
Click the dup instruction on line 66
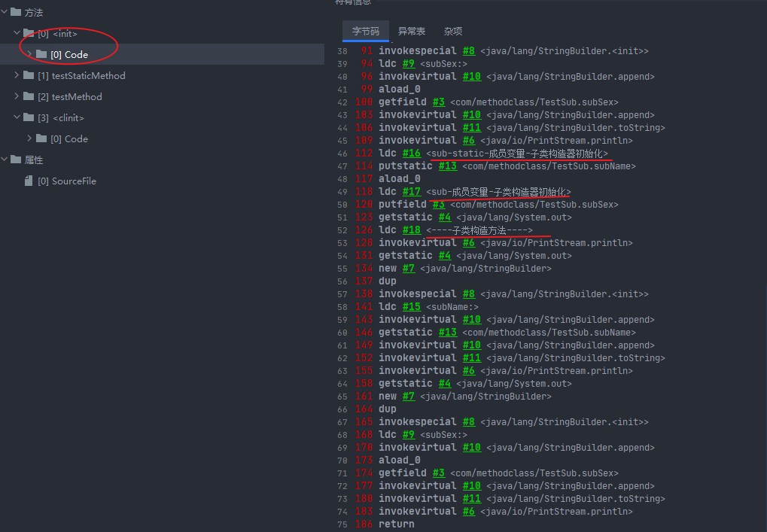point(388,409)
